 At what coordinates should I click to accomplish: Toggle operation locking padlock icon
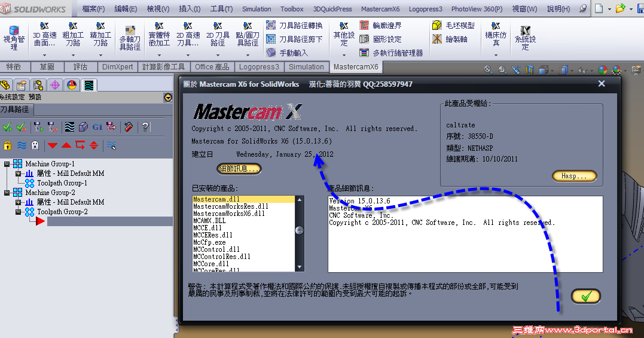click(x=7, y=145)
